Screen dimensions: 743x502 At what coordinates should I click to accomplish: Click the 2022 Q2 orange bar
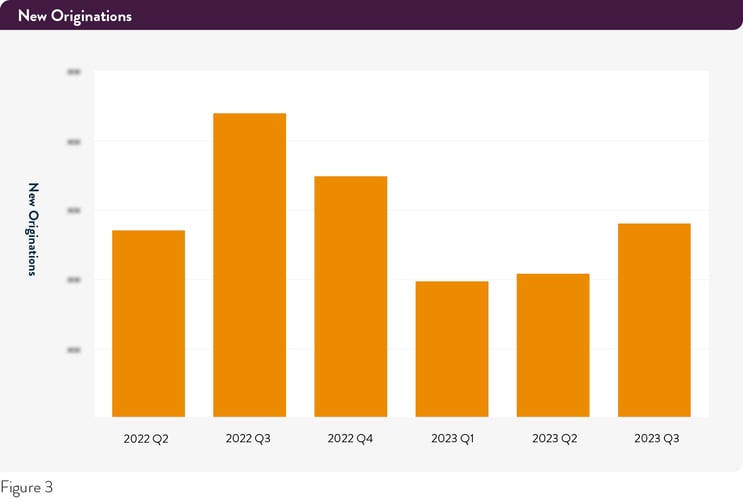[148, 323]
